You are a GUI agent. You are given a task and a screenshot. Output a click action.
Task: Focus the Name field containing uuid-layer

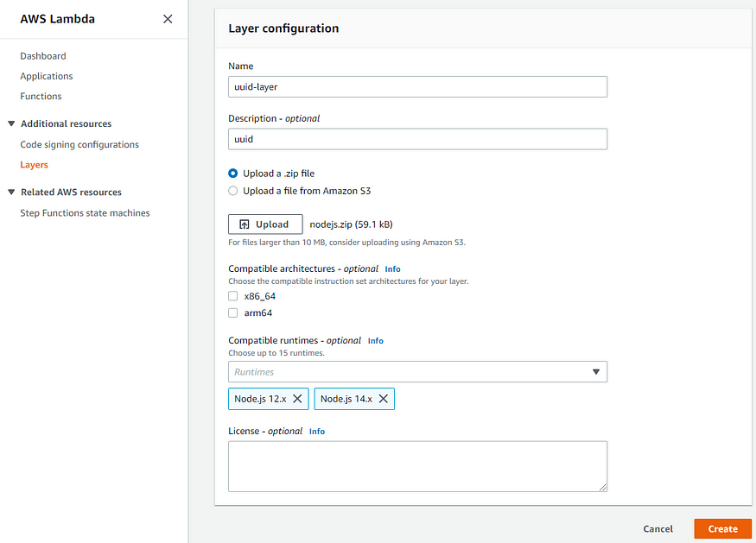click(417, 86)
